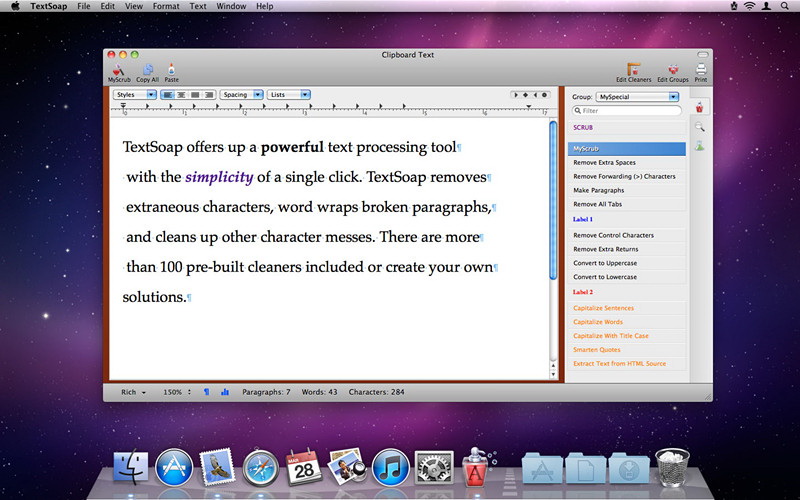Click the Print icon in the toolbar
The image size is (800, 500).
pos(701,70)
